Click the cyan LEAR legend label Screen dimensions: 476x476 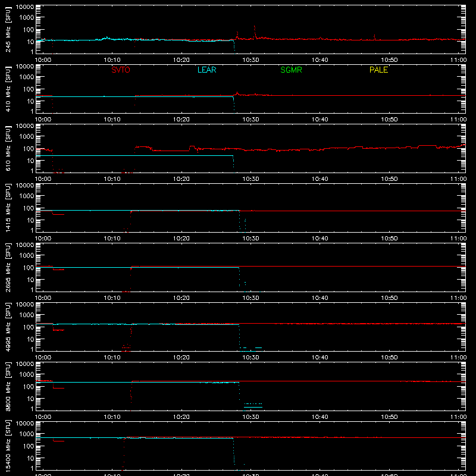[206, 70]
